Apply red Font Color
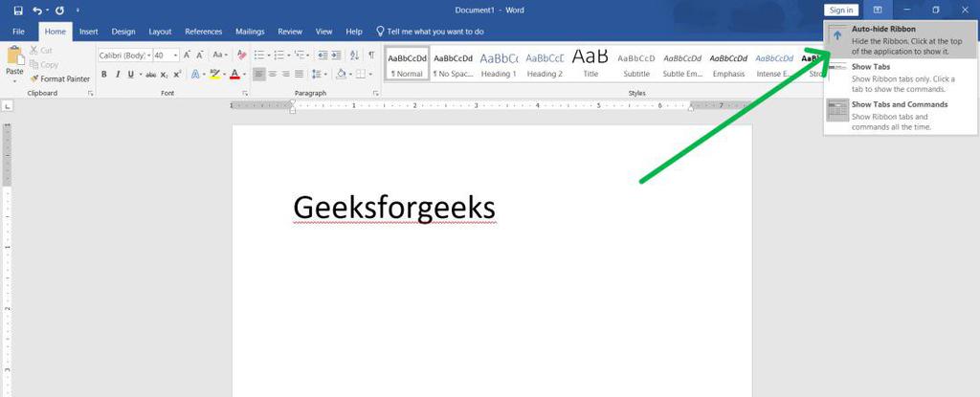 [235, 75]
